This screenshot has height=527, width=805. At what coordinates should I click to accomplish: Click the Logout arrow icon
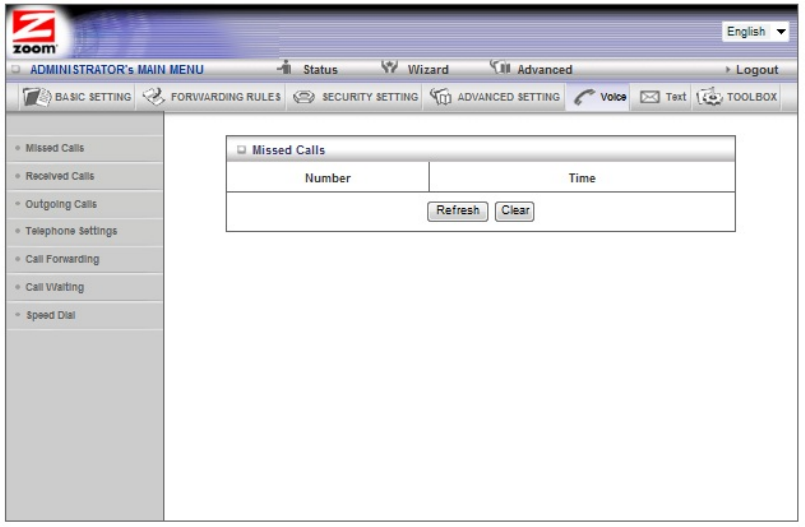pyautogui.click(x=727, y=69)
